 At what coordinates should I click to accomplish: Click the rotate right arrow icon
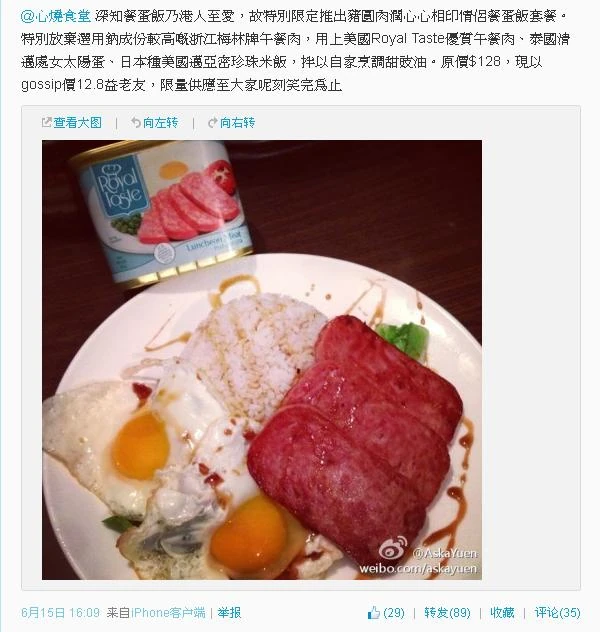click(x=212, y=123)
